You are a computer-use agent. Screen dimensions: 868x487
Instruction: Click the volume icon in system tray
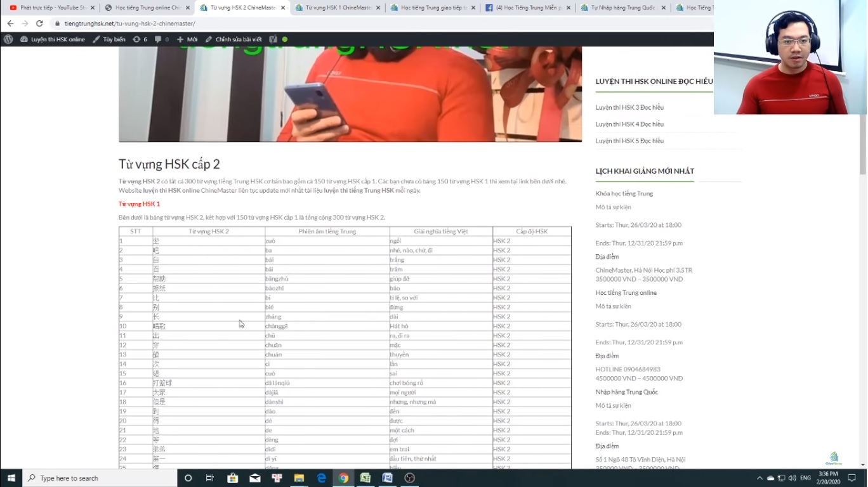pos(792,478)
